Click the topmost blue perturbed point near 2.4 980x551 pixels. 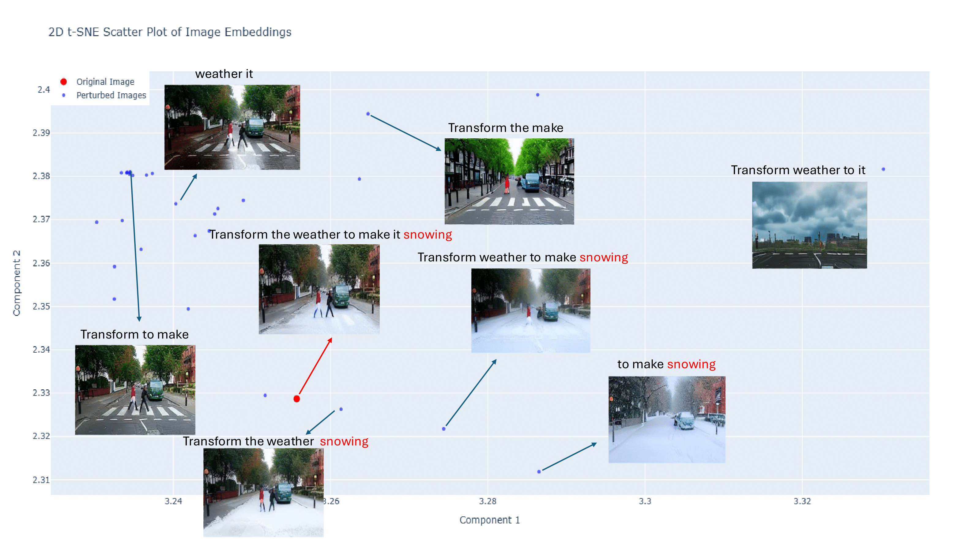pyautogui.click(x=537, y=95)
